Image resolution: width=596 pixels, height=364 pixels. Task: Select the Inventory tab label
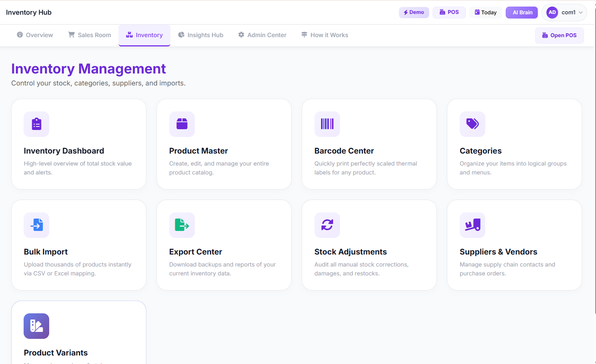click(149, 35)
